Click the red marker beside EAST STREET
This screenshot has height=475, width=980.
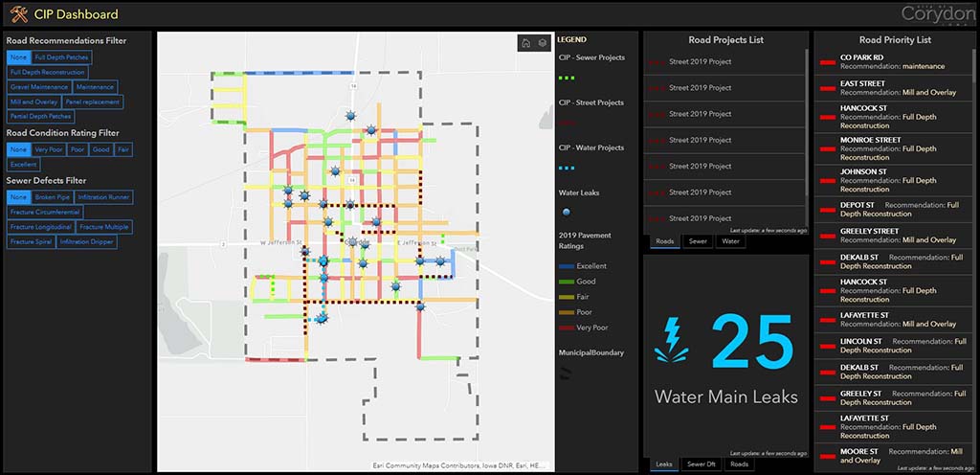coord(828,88)
